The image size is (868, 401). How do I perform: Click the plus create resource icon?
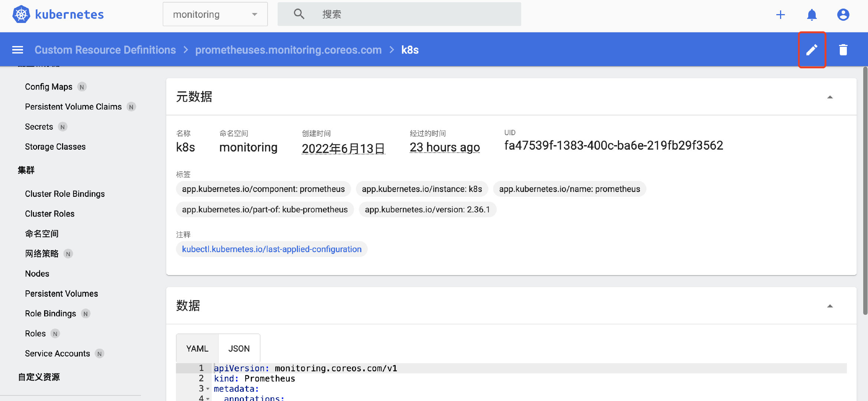pyautogui.click(x=780, y=14)
